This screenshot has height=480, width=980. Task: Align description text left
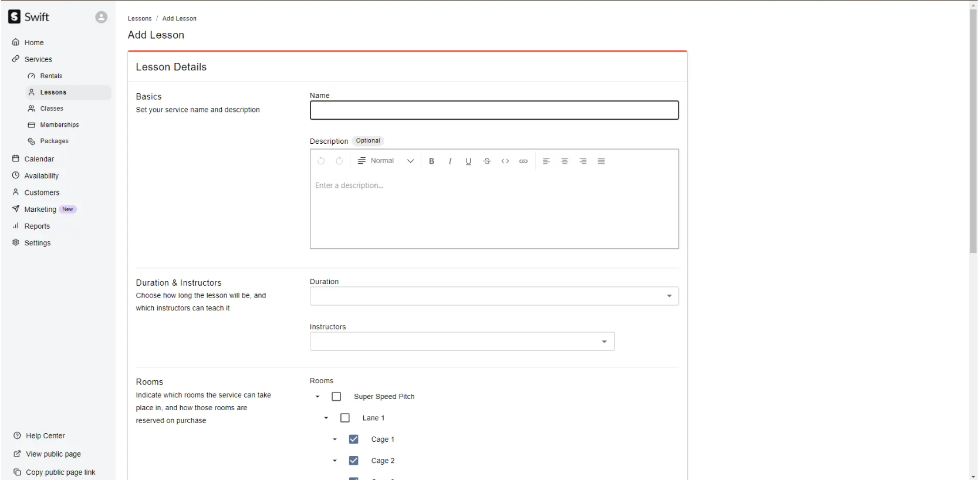(546, 161)
